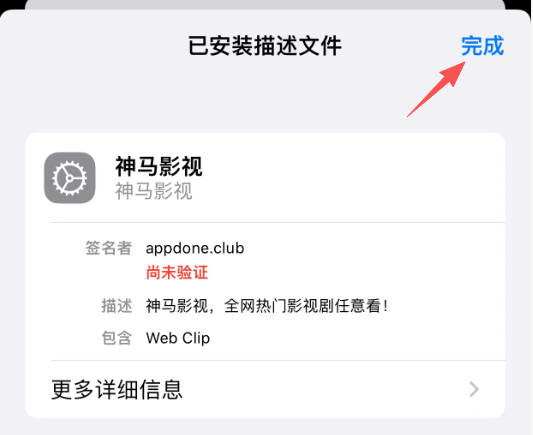
Task: Click the red arrow annotation
Action: (436, 89)
